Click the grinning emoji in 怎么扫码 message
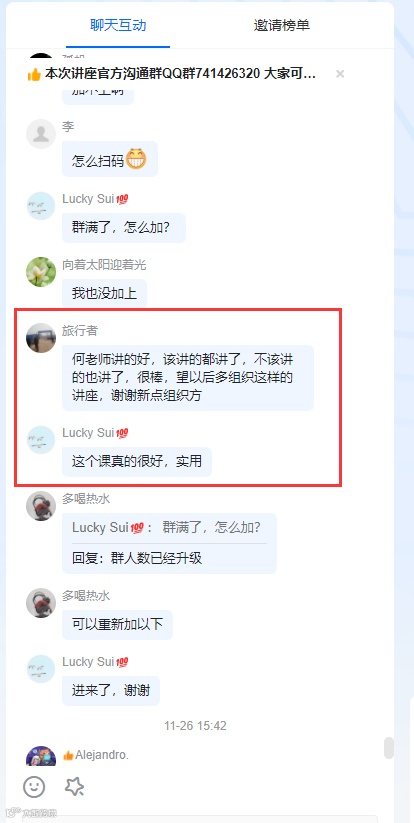The width and height of the screenshot is (414, 823). (135, 159)
